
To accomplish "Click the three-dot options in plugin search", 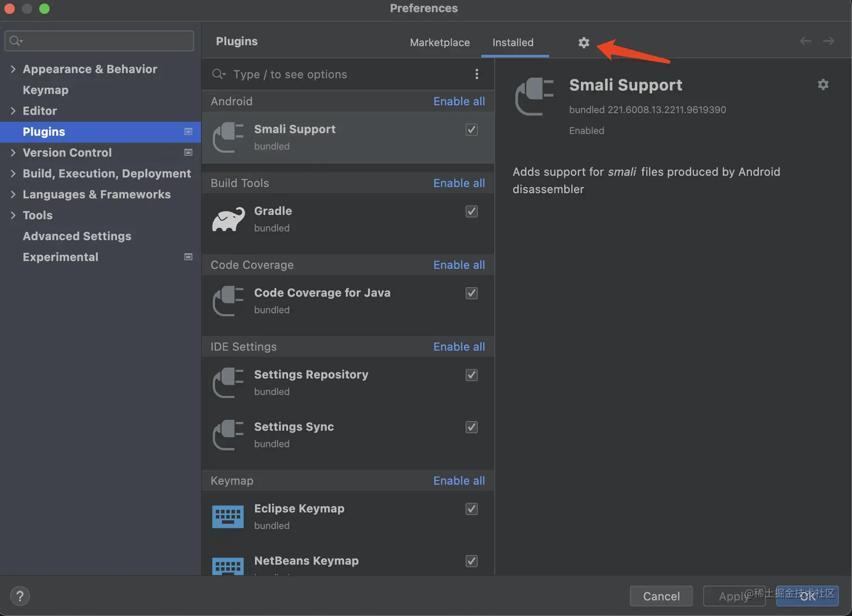I will point(477,74).
